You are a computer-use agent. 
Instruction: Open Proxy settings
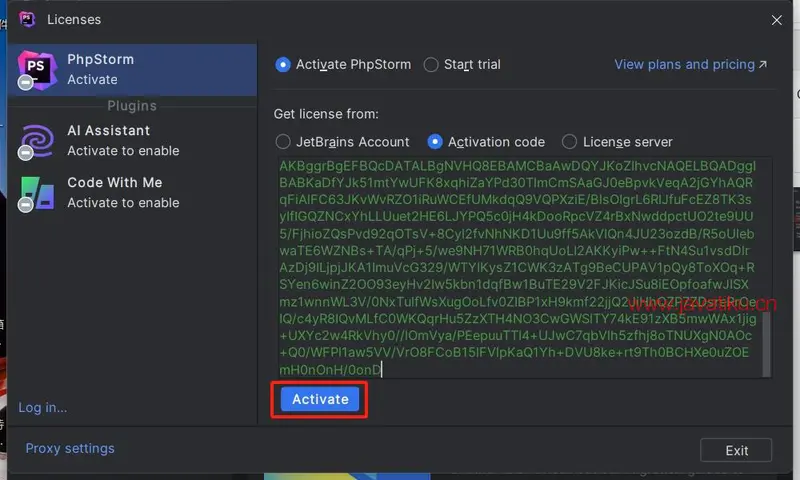click(x=70, y=449)
